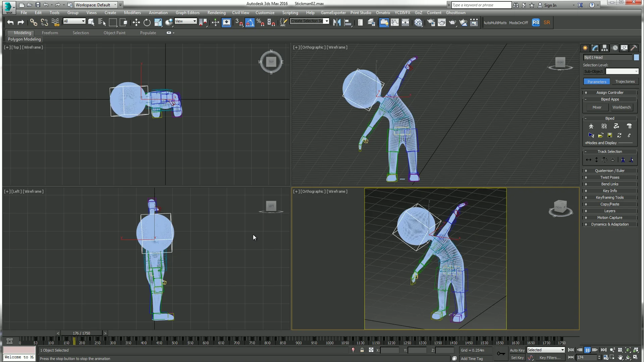Click the Biped figure mode icon
The height and width of the screenshot is (362, 644).
click(591, 126)
